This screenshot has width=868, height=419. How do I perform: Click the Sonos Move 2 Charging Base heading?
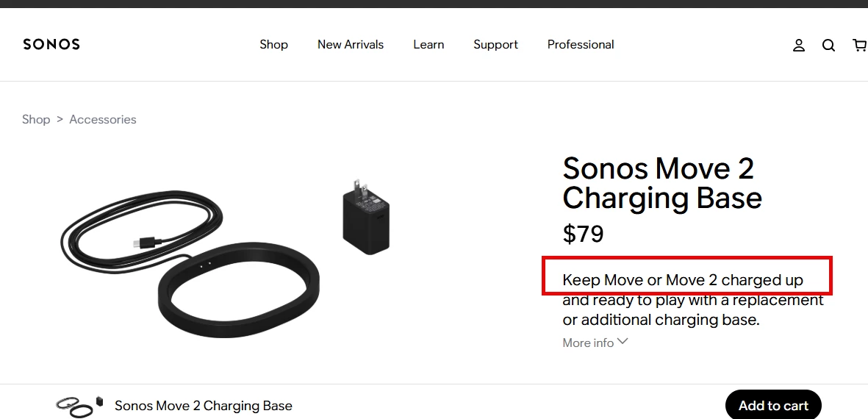click(x=661, y=184)
